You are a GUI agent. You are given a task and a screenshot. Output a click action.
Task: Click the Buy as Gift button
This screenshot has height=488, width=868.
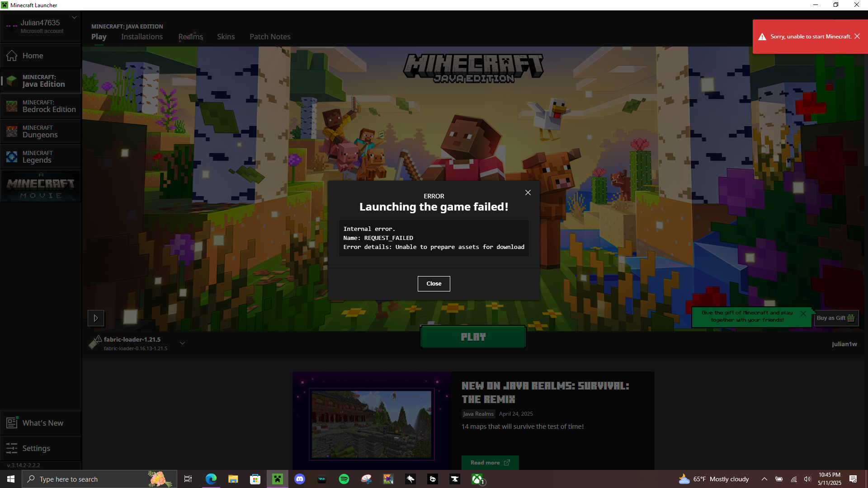point(835,318)
